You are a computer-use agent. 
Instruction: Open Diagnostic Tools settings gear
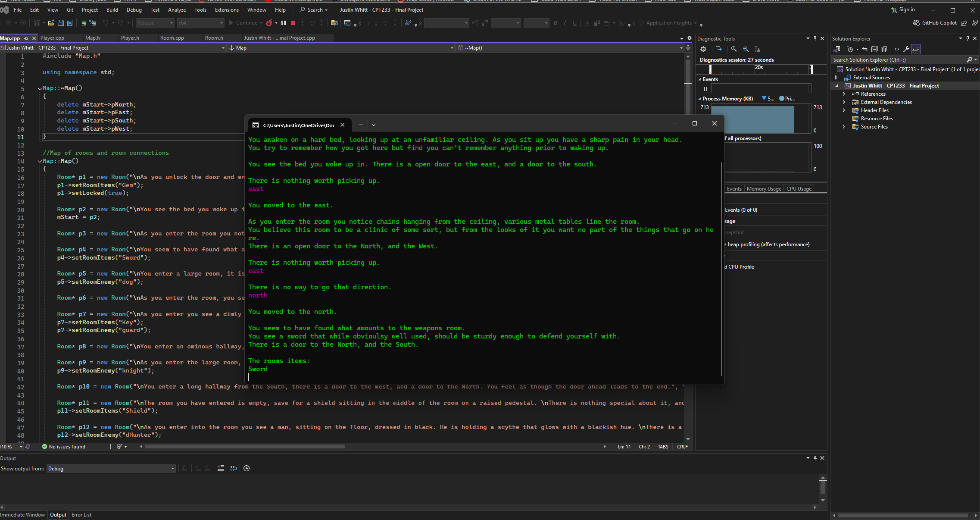coord(703,49)
